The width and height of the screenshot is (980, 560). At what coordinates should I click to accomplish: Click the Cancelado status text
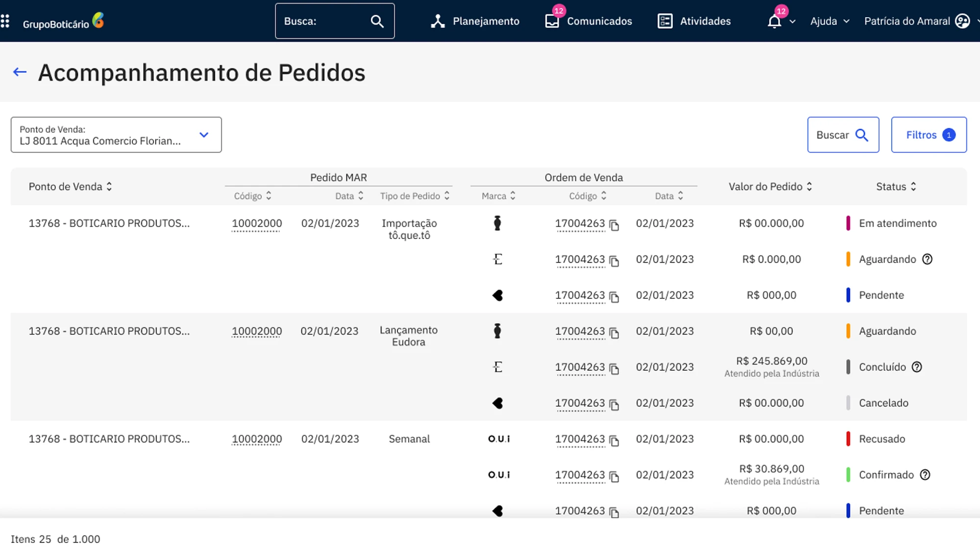(x=883, y=403)
